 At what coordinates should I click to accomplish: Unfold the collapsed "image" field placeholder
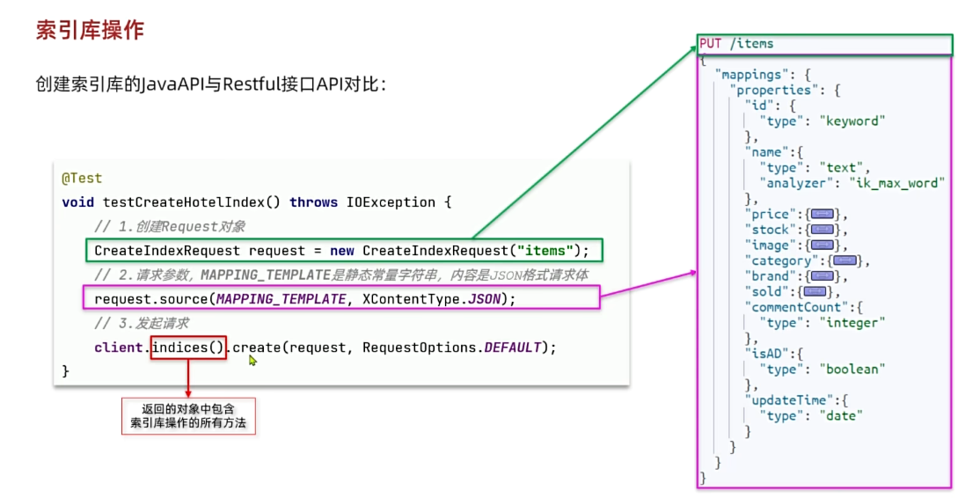[x=823, y=245]
